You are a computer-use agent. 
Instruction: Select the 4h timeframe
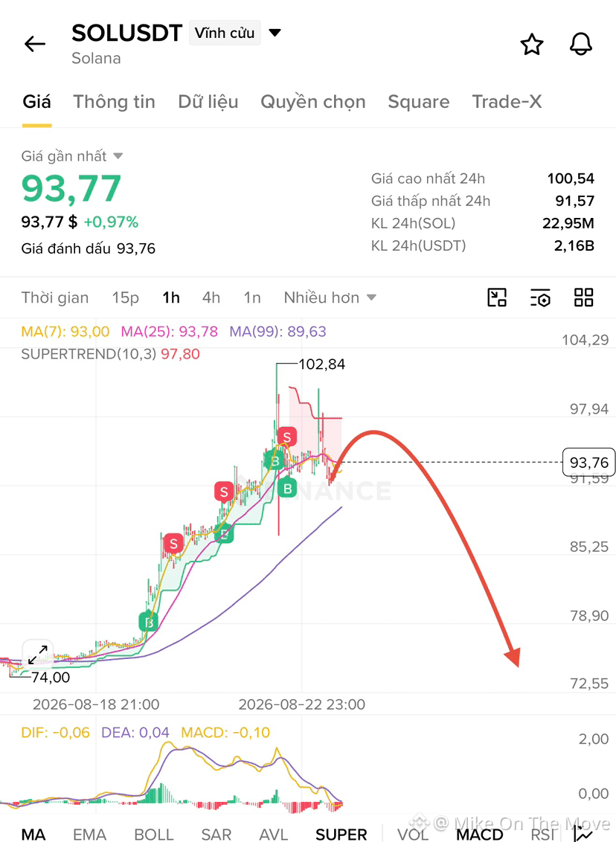click(211, 298)
